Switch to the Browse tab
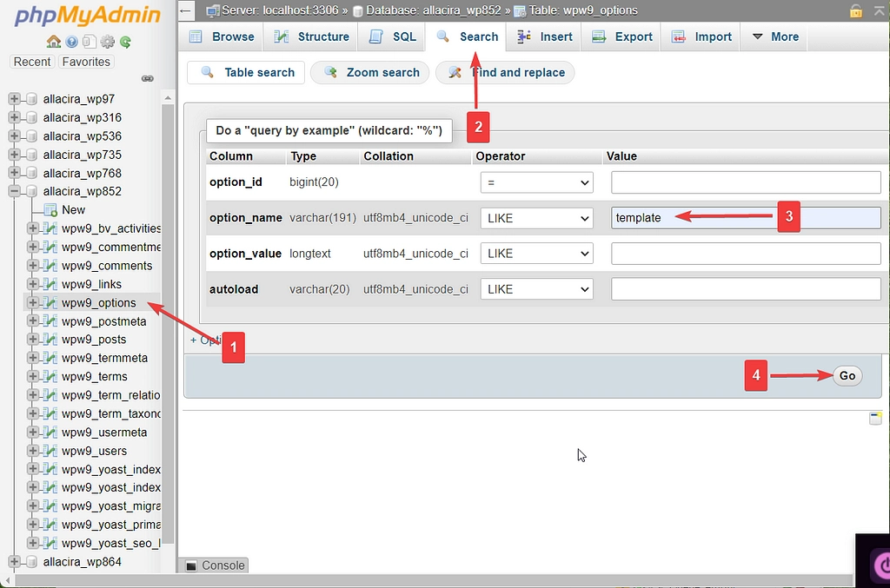This screenshot has height=588, width=890. click(x=222, y=36)
